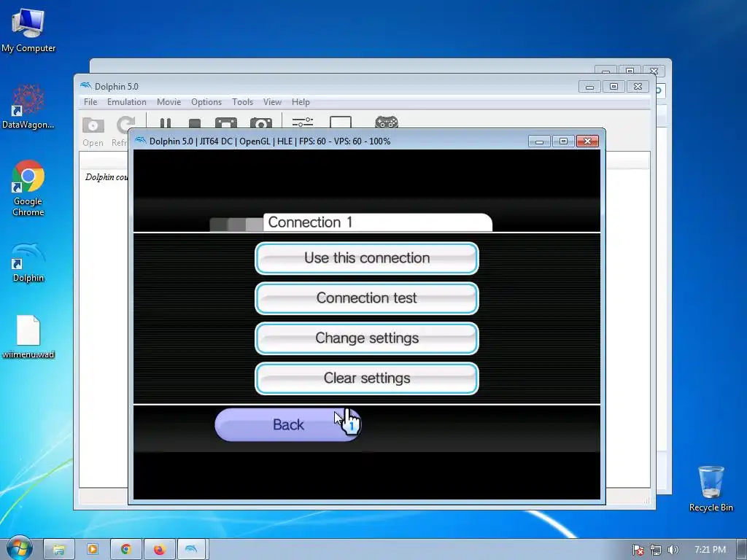Open the Tools menu
This screenshot has width=747, height=560.
coord(242,102)
